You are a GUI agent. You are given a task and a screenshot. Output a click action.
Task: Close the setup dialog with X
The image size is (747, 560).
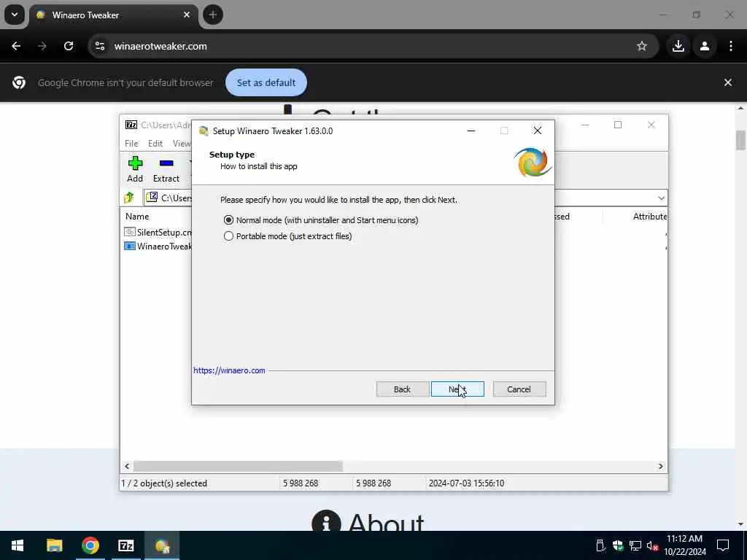pos(538,131)
